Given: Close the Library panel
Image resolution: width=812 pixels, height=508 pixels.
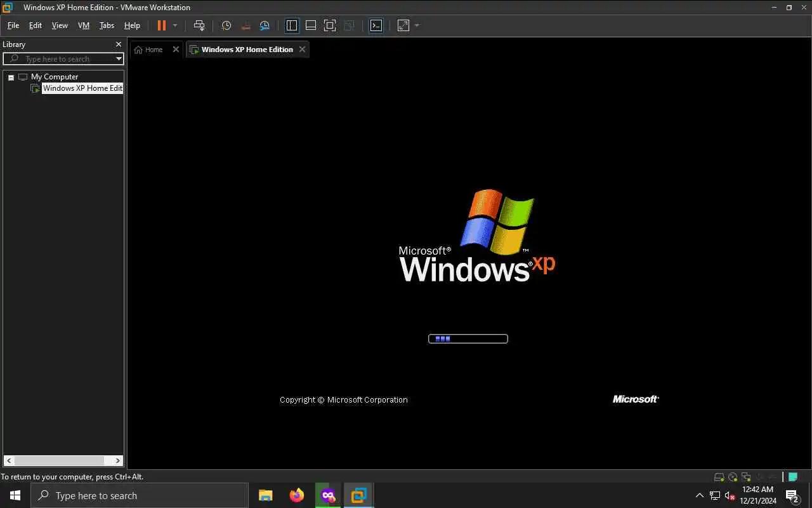Looking at the screenshot, I should point(118,44).
